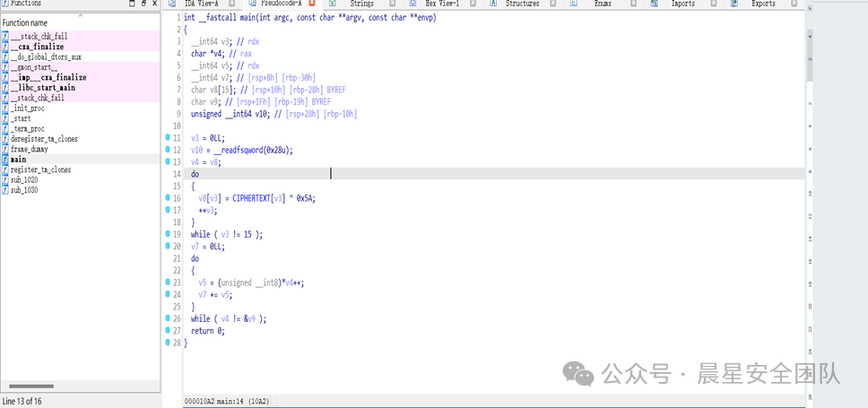This screenshot has height=408, width=868.
Task: Close the Pseudocode-A tab
Action: click(x=311, y=4)
